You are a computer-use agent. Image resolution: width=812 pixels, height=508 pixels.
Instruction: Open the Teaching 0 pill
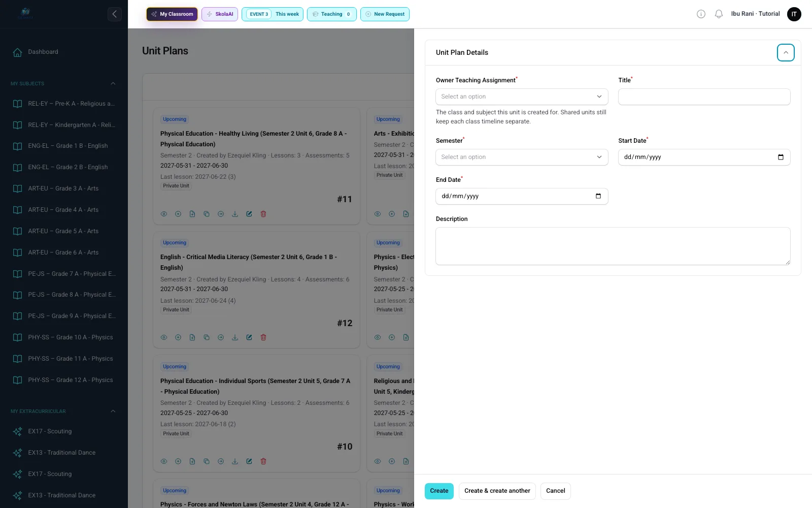pyautogui.click(x=332, y=14)
